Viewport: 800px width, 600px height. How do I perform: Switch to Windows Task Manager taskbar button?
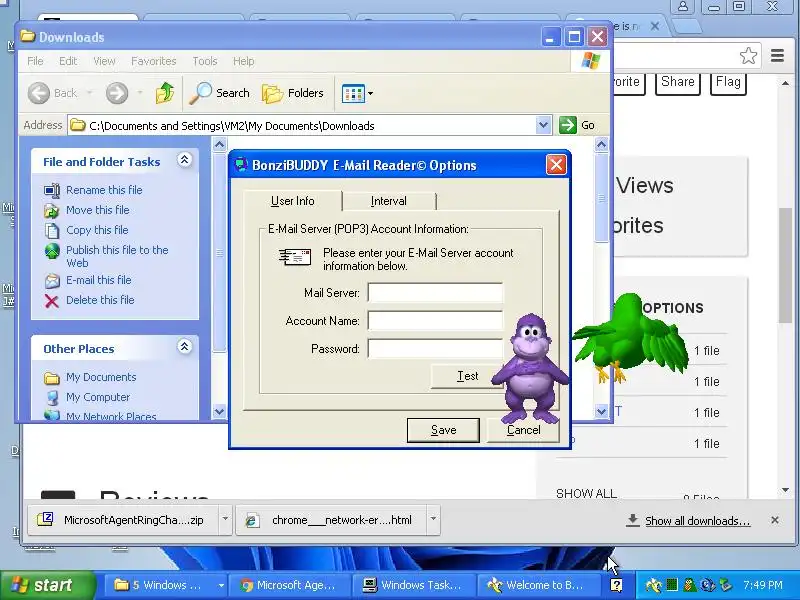pos(414,585)
